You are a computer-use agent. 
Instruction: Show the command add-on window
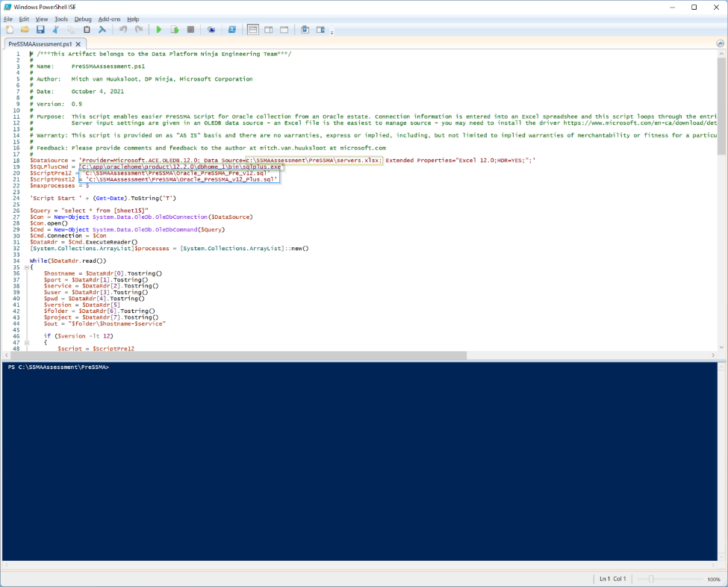[x=305, y=30]
